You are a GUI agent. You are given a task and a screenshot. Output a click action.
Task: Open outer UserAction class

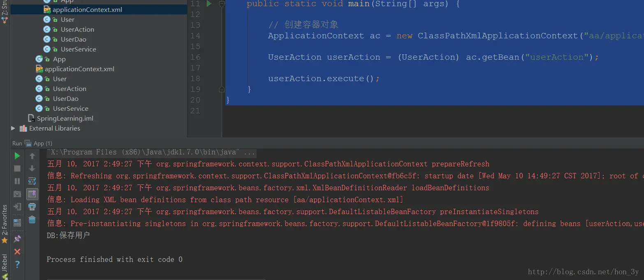[69, 89]
